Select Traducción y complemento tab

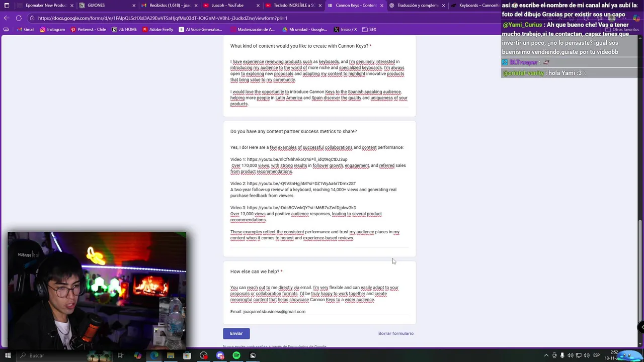pos(417,6)
